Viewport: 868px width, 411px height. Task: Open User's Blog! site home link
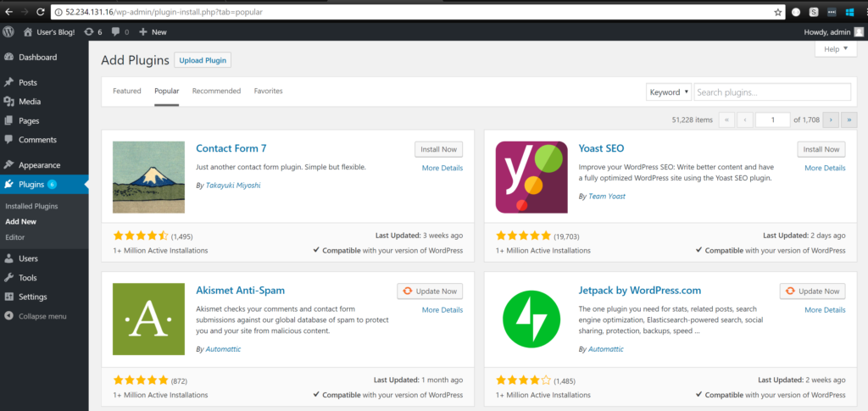[48, 32]
